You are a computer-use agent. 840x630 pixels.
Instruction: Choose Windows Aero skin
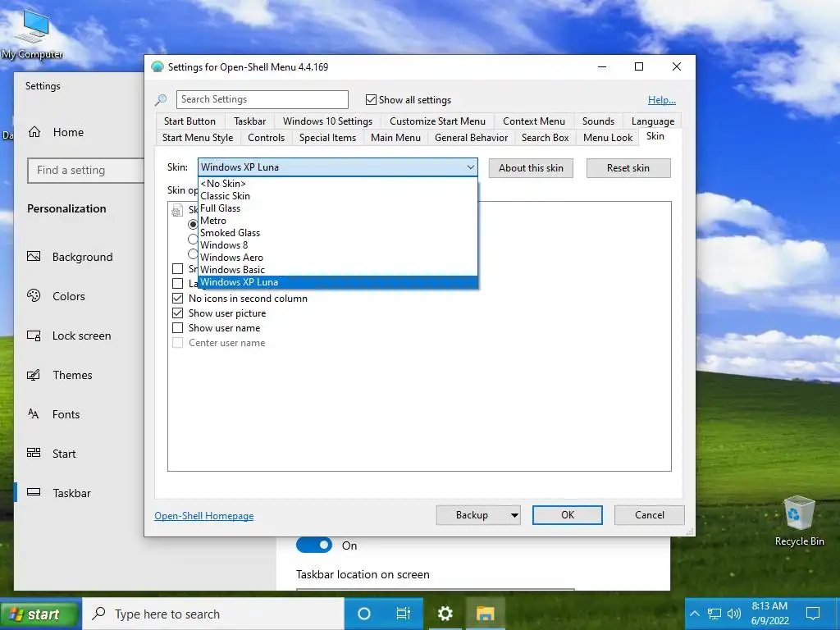337,257
